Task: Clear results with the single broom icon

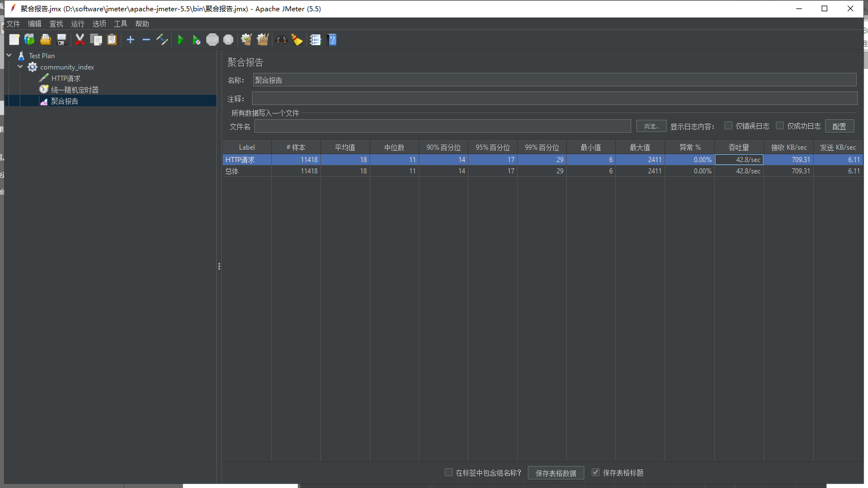Action: click(246, 40)
